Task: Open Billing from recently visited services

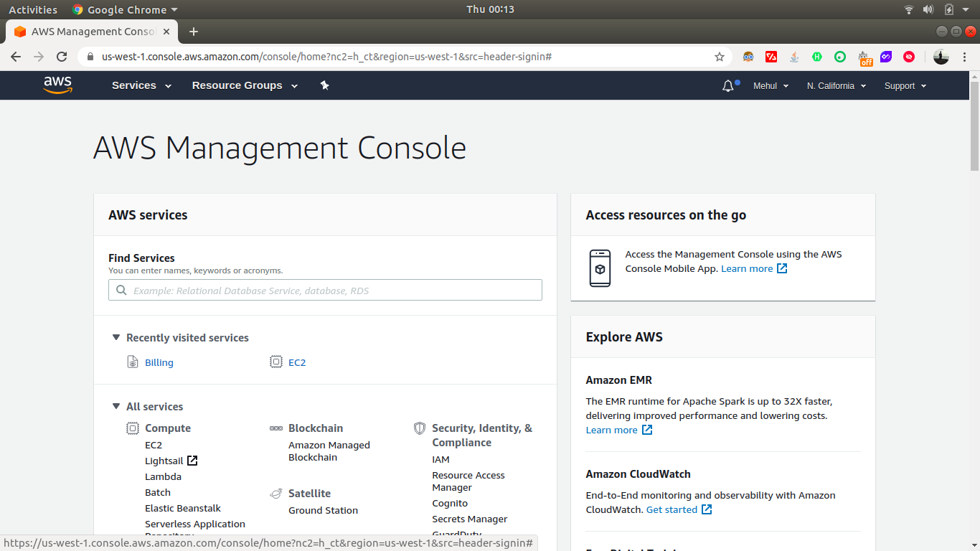Action: coord(159,362)
